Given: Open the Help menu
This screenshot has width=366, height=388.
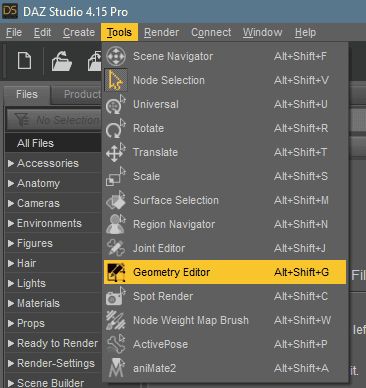Looking at the screenshot, I should pyautogui.click(x=305, y=32).
